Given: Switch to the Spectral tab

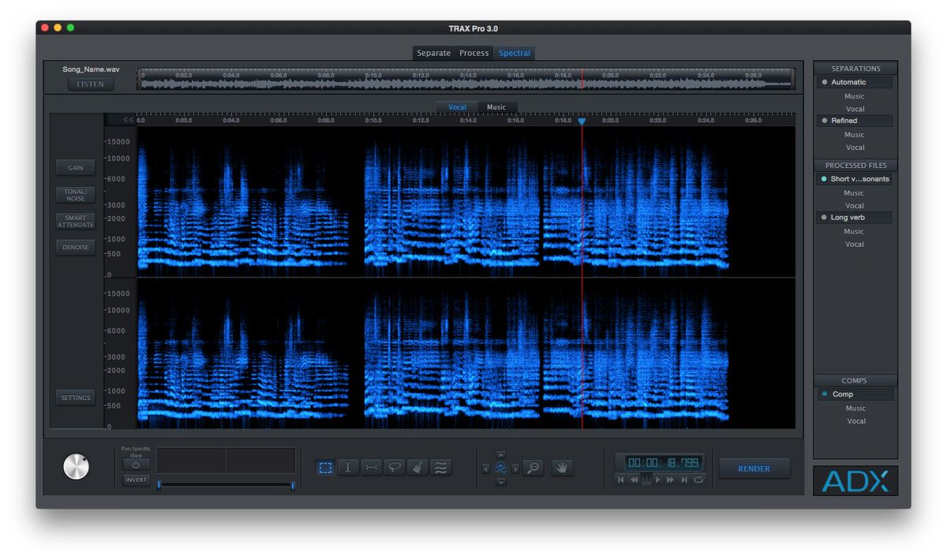Looking at the screenshot, I should [515, 53].
